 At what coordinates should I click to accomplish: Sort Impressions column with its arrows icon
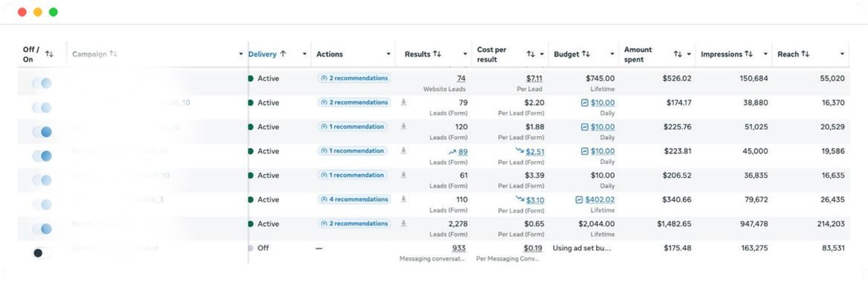(x=750, y=54)
